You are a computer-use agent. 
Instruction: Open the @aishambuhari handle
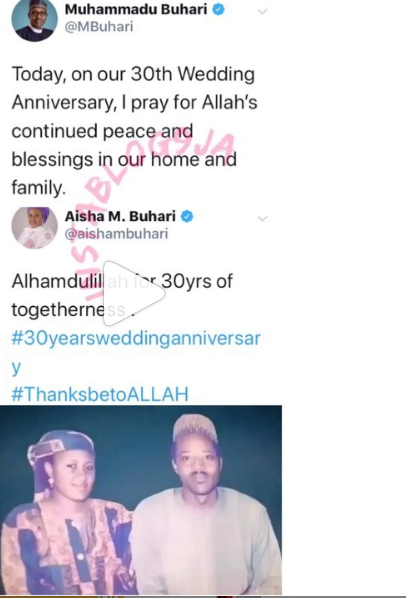116,234
